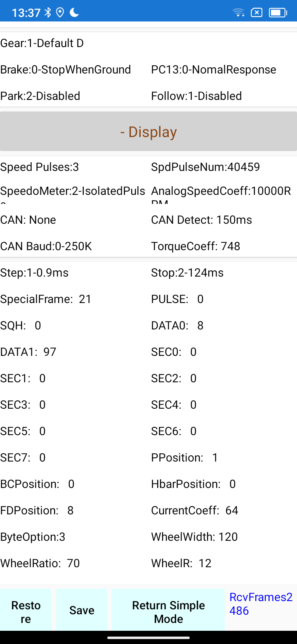Tap the moon do-not-disturb icon
The image size is (297, 644).
coord(74,13)
